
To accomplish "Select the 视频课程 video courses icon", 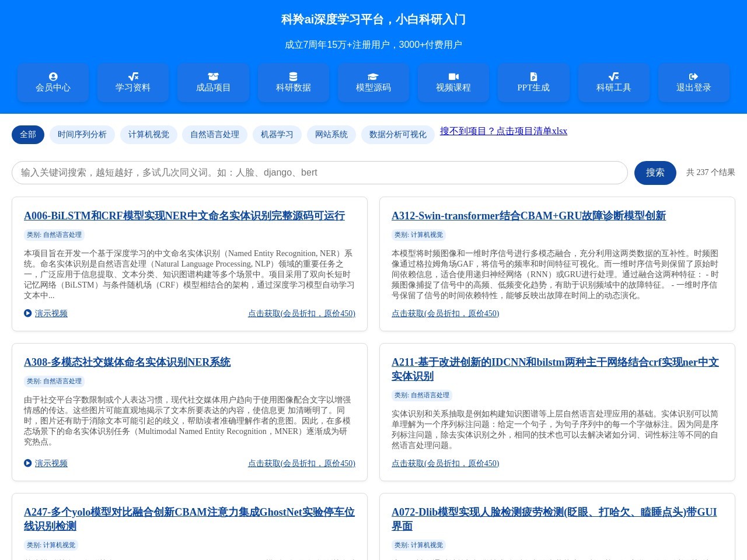I will coord(453,82).
